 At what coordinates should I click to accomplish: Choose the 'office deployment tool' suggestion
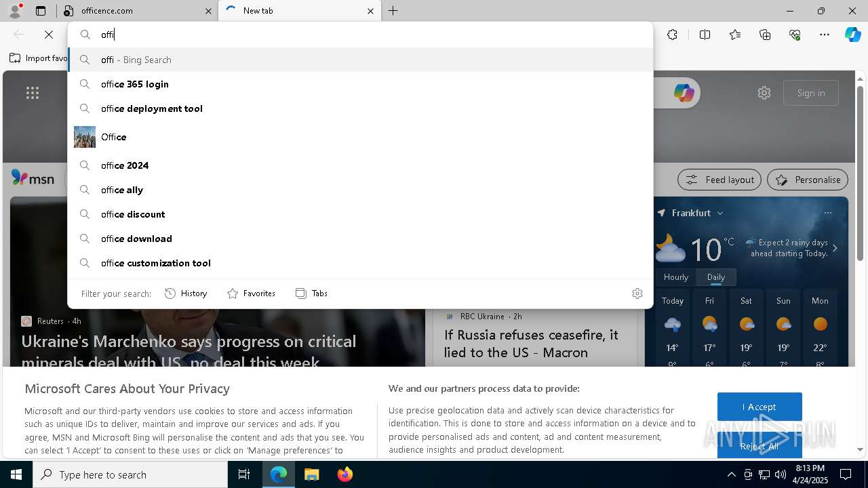click(361, 108)
